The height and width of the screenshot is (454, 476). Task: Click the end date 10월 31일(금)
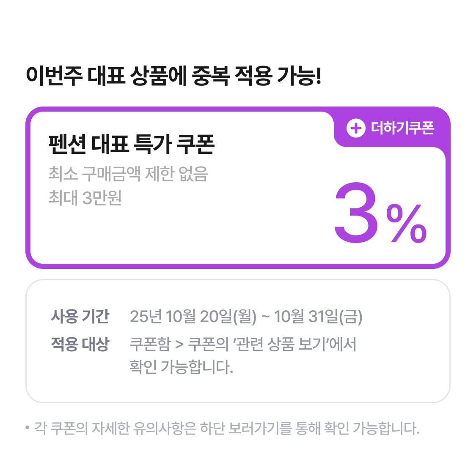(x=318, y=317)
